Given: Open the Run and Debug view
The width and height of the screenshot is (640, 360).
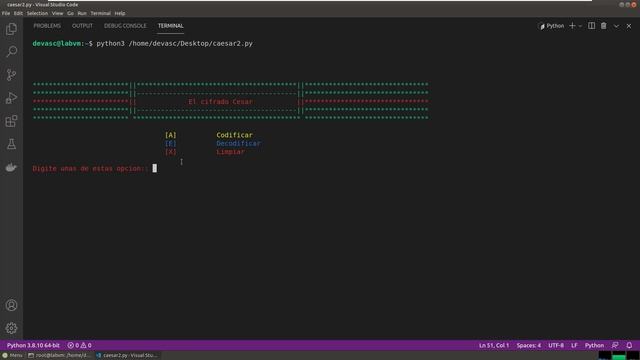Looking at the screenshot, I should point(11,98).
